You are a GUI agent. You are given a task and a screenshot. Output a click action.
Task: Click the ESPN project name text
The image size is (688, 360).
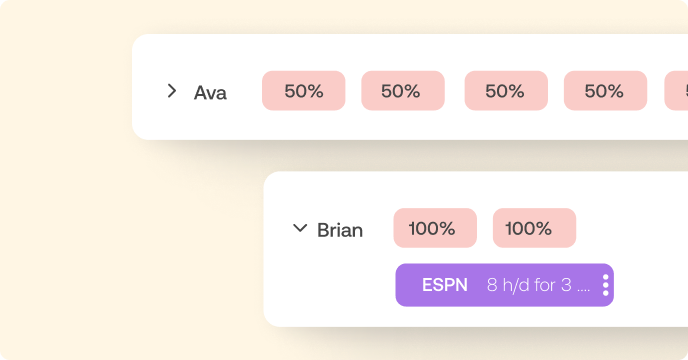click(x=445, y=285)
